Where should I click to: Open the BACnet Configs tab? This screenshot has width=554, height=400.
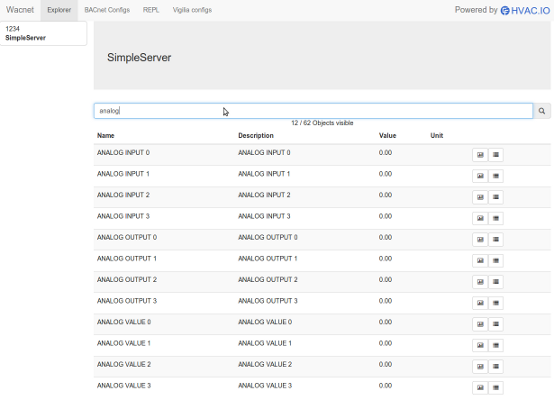pyautogui.click(x=107, y=10)
